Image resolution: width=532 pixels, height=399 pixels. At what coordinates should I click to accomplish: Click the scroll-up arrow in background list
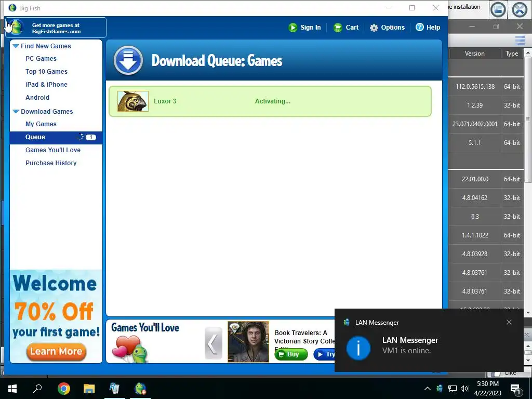[x=528, y=52]
